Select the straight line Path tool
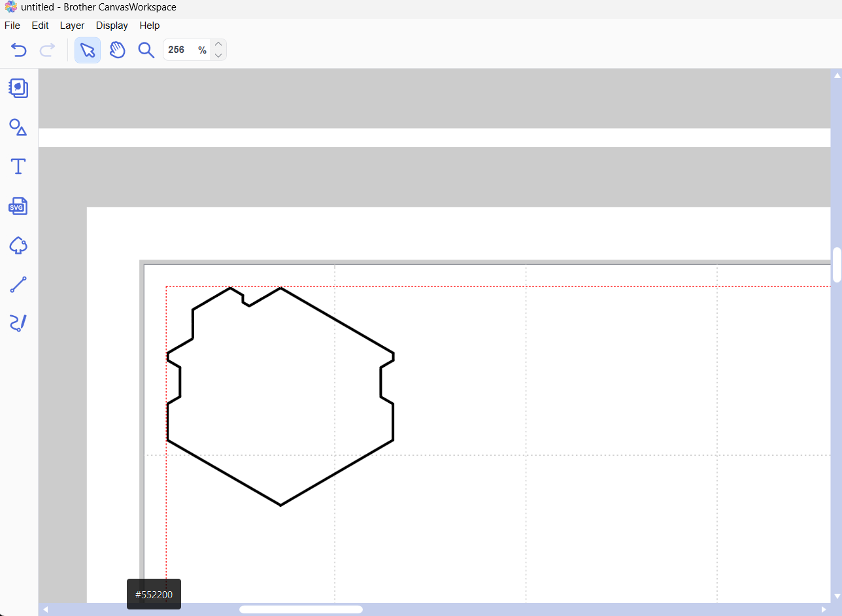The width and height of the screenshot is (842, 616). click(18, 284)
